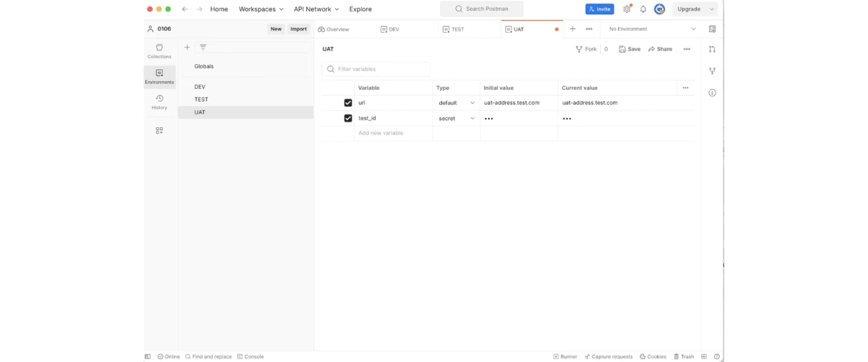Viewport: 868px width, 362px height.
Task: Go to Home
Action: 219,9
